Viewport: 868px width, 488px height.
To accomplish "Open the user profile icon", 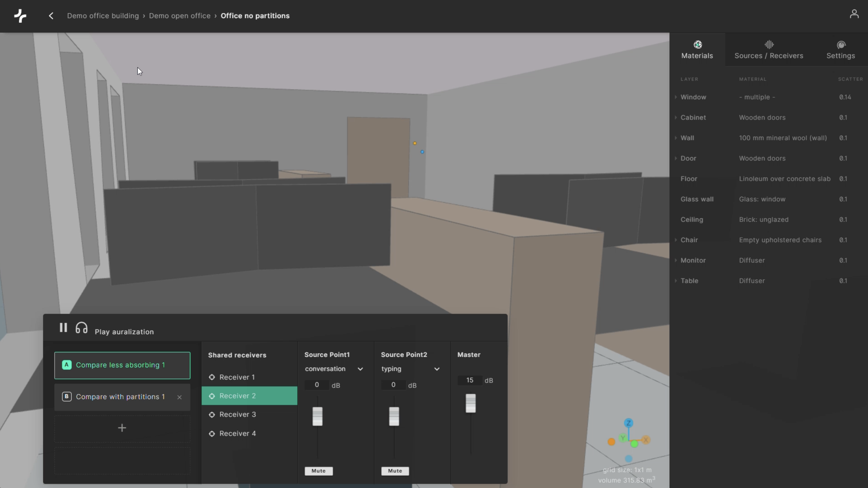I will tap(854, 13).
